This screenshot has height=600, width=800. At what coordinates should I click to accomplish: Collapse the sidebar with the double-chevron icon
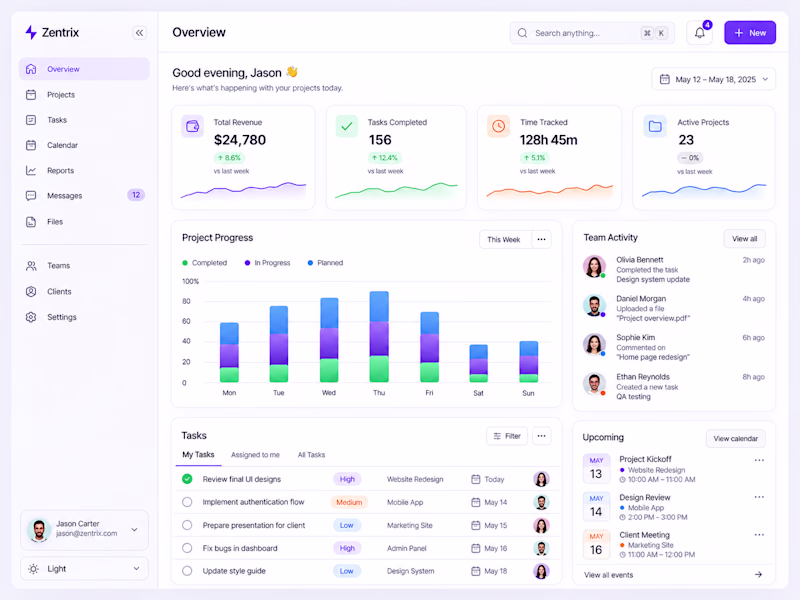[139, 33]
